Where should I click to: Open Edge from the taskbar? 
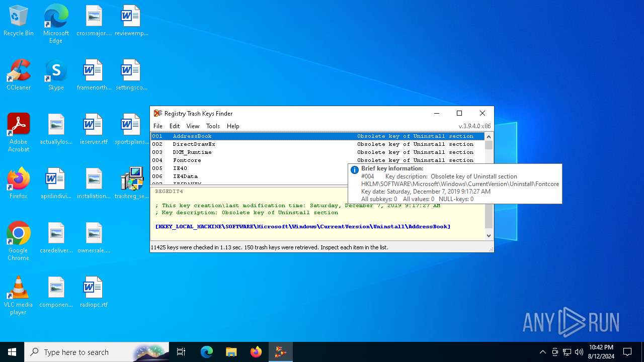click(207, 352)
